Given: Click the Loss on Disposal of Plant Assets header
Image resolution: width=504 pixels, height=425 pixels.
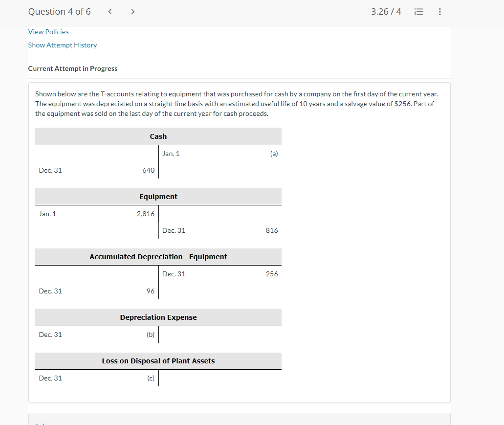Looking at the screenshot, I should [x=158, y=360].
